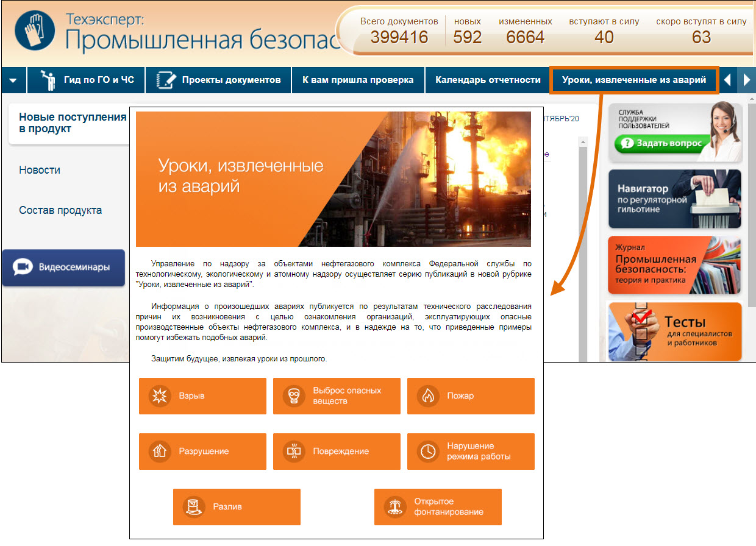Click the gas mask icon for Выброс опасных веществ
Screen dimensions: 756x546
point(294,396)
